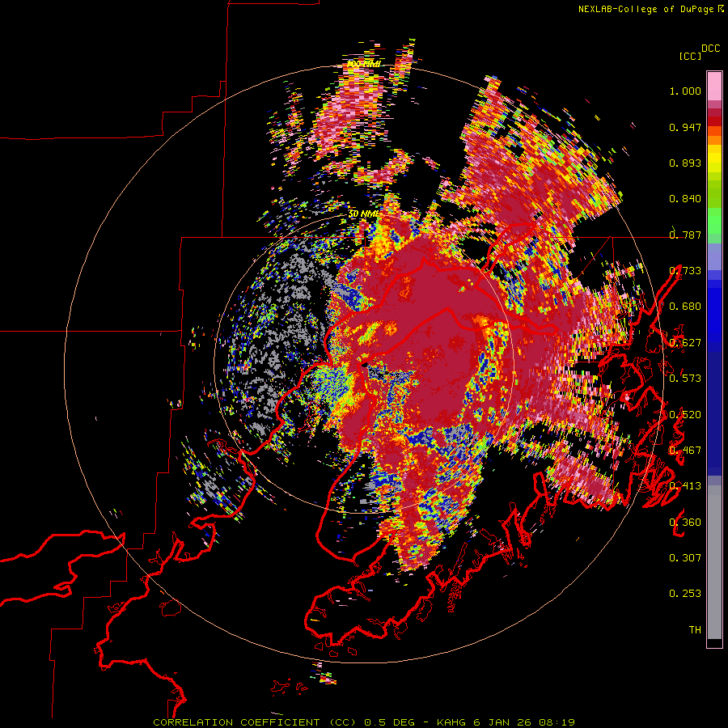
Task: Click the 0.787 legend value
Action: click(x=685, y=235)
